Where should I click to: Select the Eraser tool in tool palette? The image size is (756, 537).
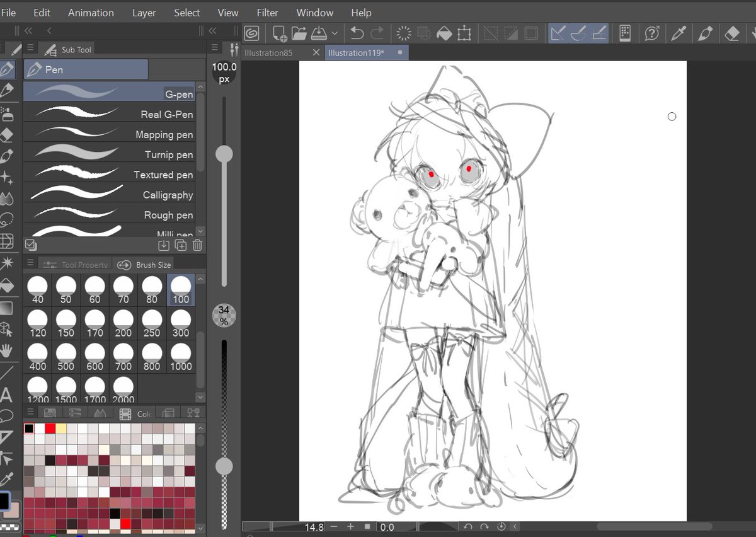pyautogui.click(x=7, y=134)
